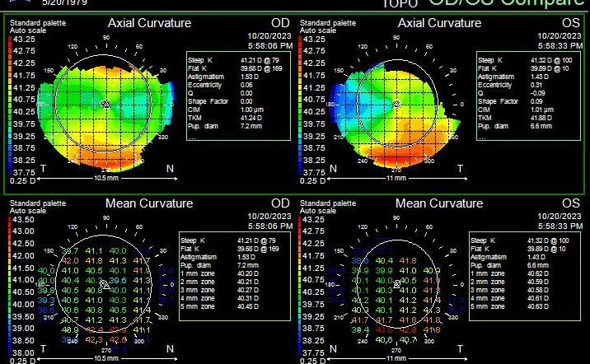Click 'Steep K 41.21 D @ 79' in OD Axial box
The width and height of the screenshot is (590, 364).
(x=233, y=60)
